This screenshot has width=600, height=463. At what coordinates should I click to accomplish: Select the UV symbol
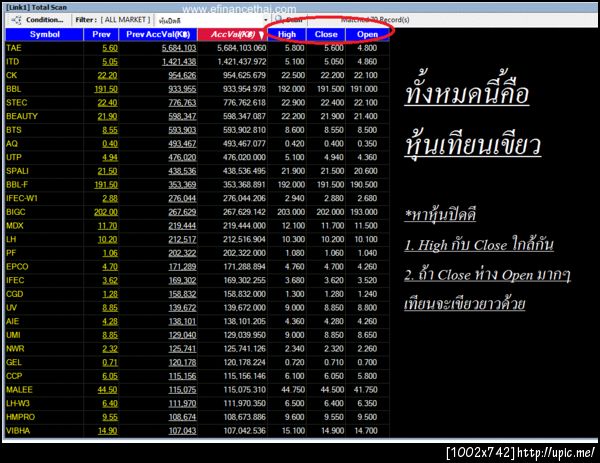tap(11, 308)
